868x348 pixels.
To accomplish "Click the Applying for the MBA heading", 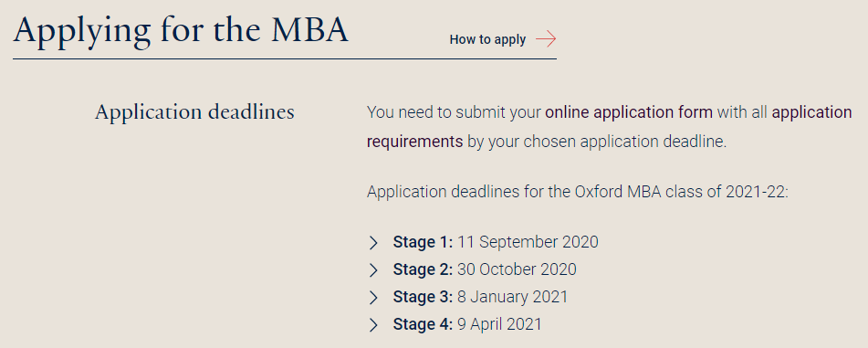I will (x=181, y=30).
